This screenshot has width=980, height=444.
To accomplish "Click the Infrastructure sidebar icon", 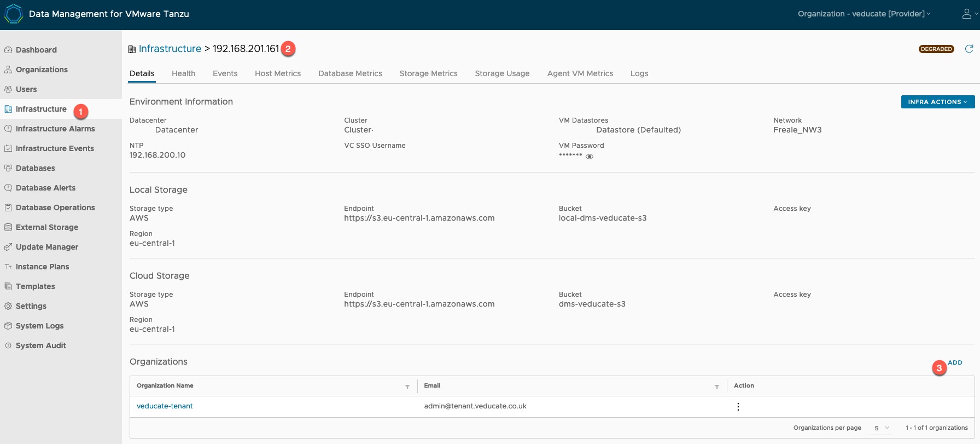I will [8, 109].
